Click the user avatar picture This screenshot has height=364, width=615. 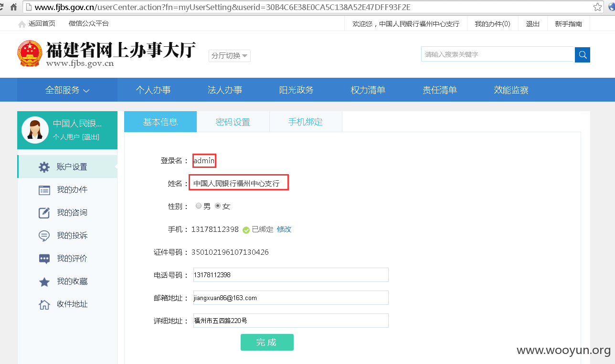pyautogui.click(x=35, y=130)
